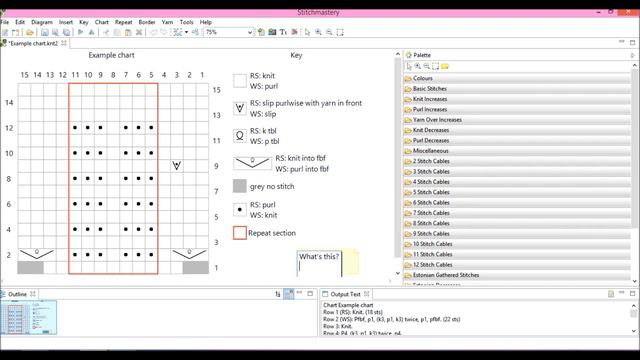Open the Yarn menu
The image size is (640, 360).
(x=167, y=22)
